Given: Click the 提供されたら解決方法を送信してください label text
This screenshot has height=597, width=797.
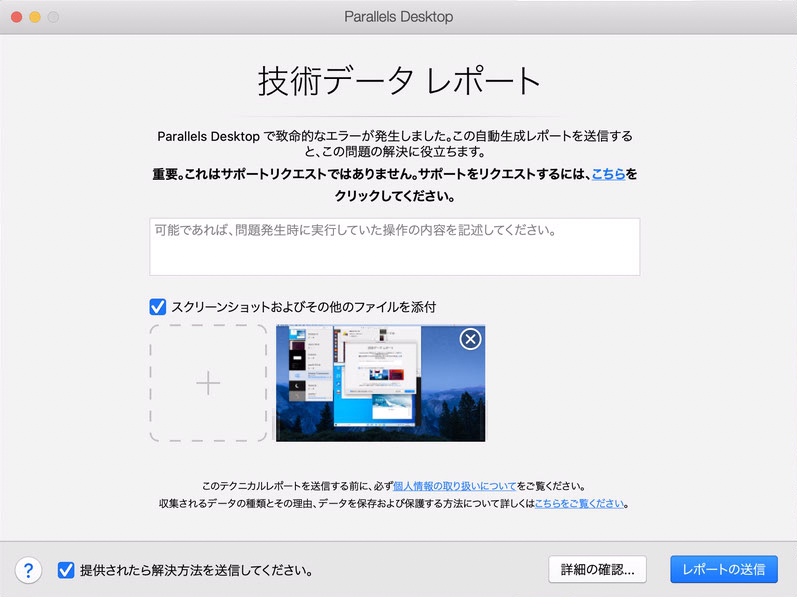Looking at the screenshot, I should tap(197, 571).
